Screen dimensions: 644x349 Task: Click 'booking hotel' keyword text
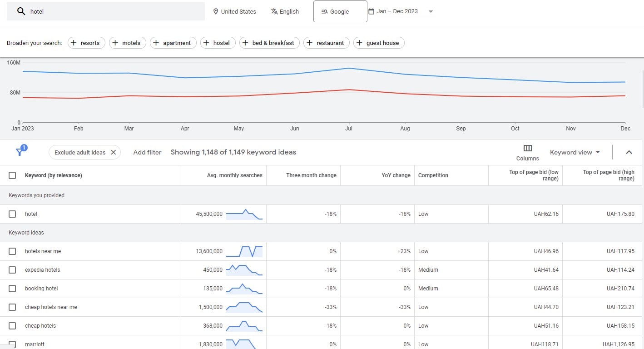pos(41,289)
